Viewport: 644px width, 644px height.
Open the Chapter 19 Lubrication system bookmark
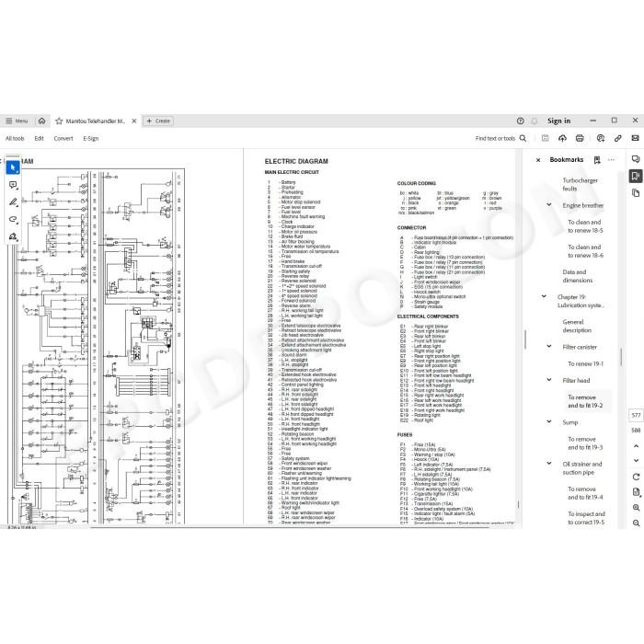coord(581,301)
